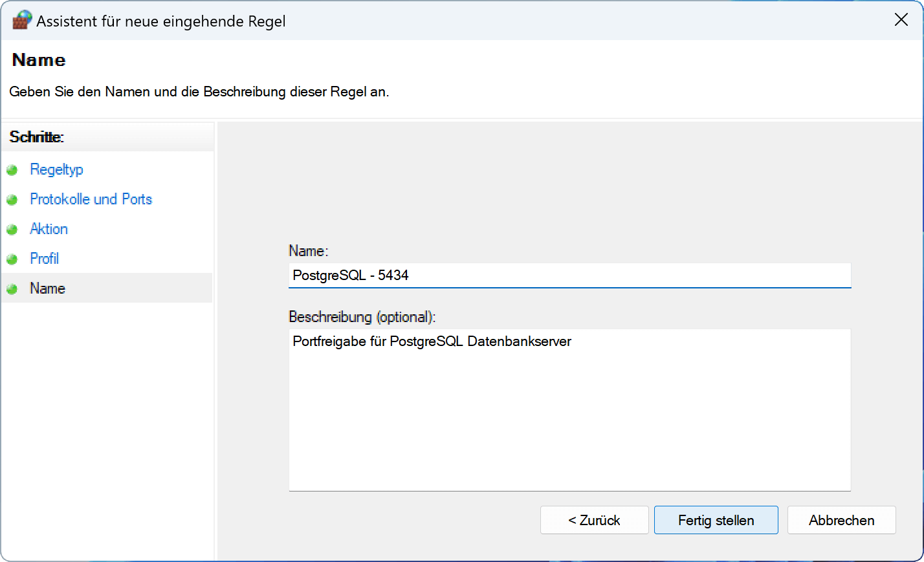Click Fertig stellen to finish the rule
The width and height of the screenshot is (924, 562).
click(716, 520)
